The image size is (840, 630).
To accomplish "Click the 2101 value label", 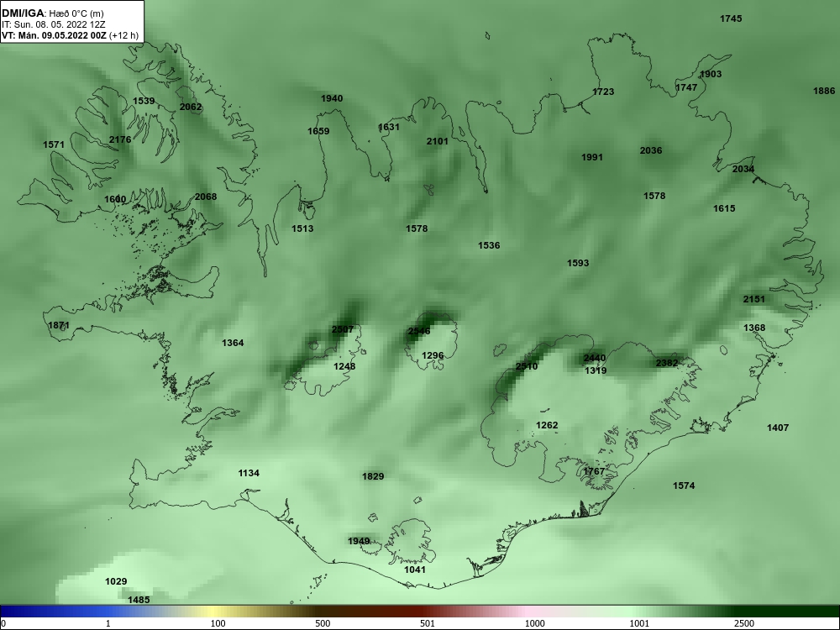I will pyautogui.click(x=437, y=141).
